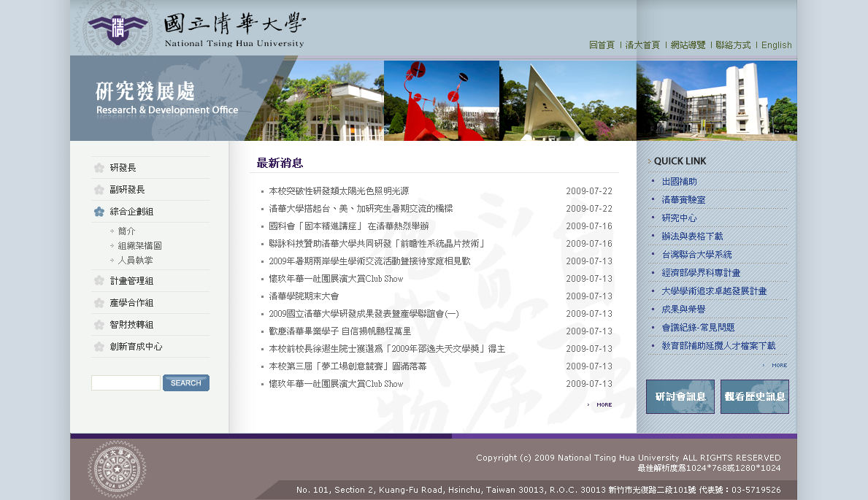Image resolution: width=868 pixels, height=500 pixels.
Task: Open news 2009國立清華大學研發成果發表暨產學聯誼會
Action: [364, 314]
